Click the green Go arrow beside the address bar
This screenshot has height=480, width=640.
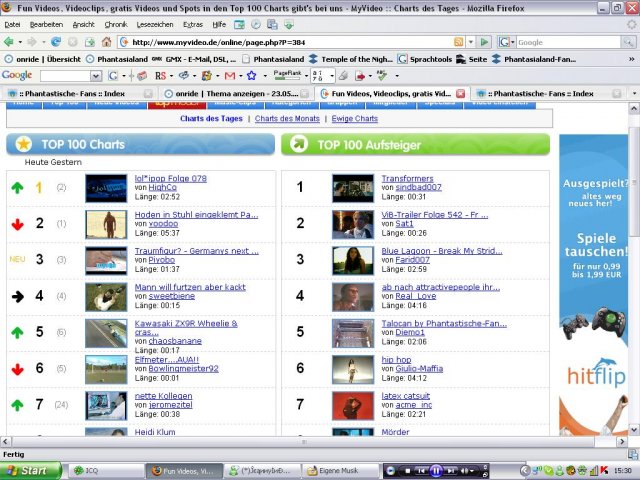[x=484, y=42]
